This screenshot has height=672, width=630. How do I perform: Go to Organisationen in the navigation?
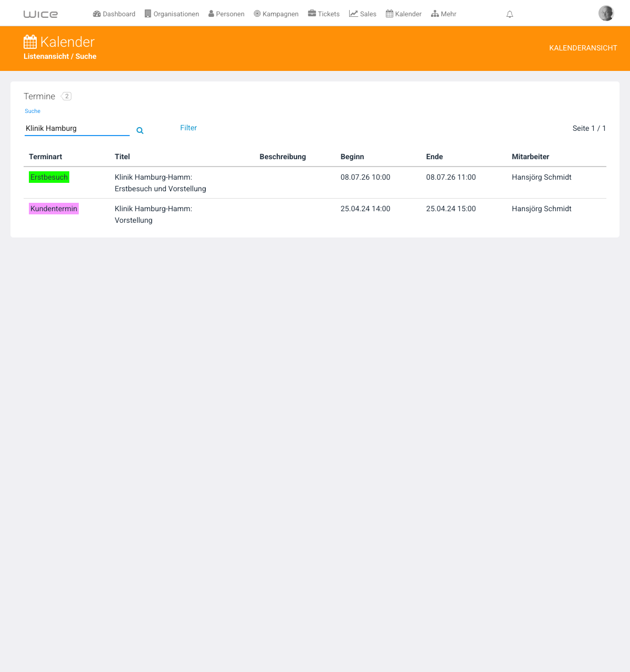pyautogui.click(x=172, y=14)
